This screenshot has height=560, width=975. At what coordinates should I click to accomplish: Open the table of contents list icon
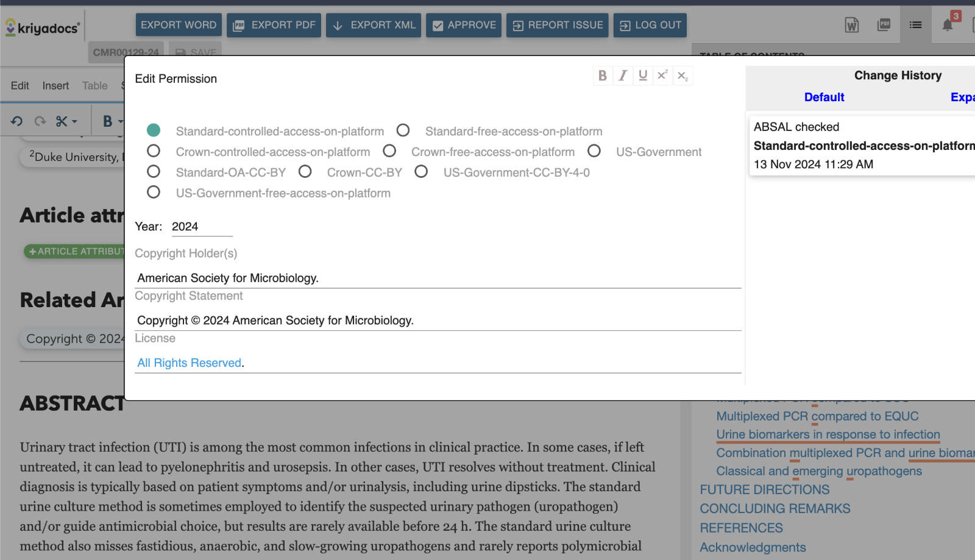tap(915, 25)
